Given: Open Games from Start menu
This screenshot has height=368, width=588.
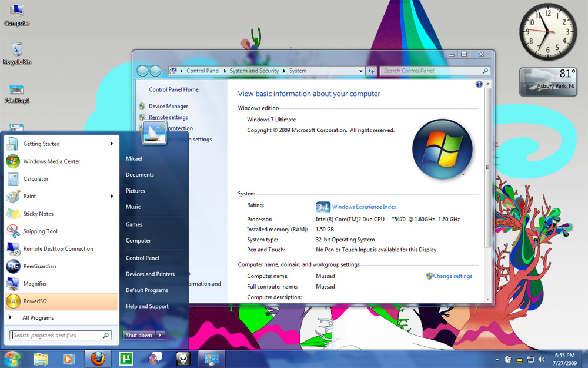Looking at the screenshot, I should coord(134,224).
